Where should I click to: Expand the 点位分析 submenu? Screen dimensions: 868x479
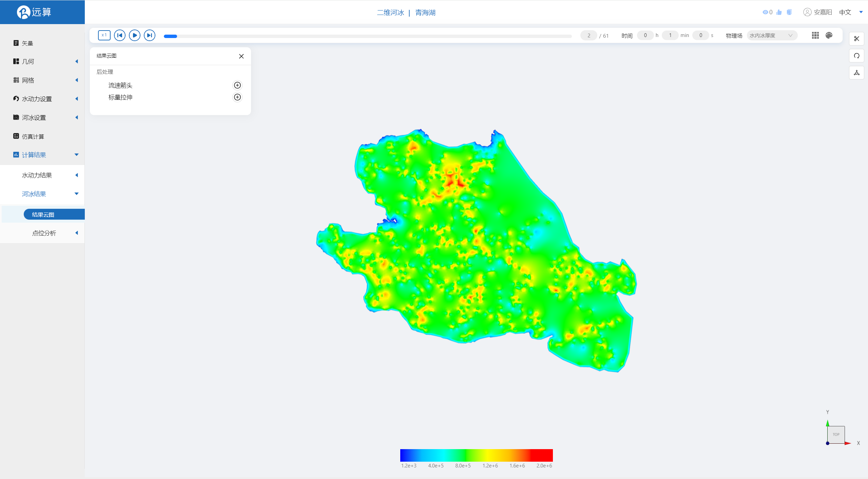pos(42,233)
